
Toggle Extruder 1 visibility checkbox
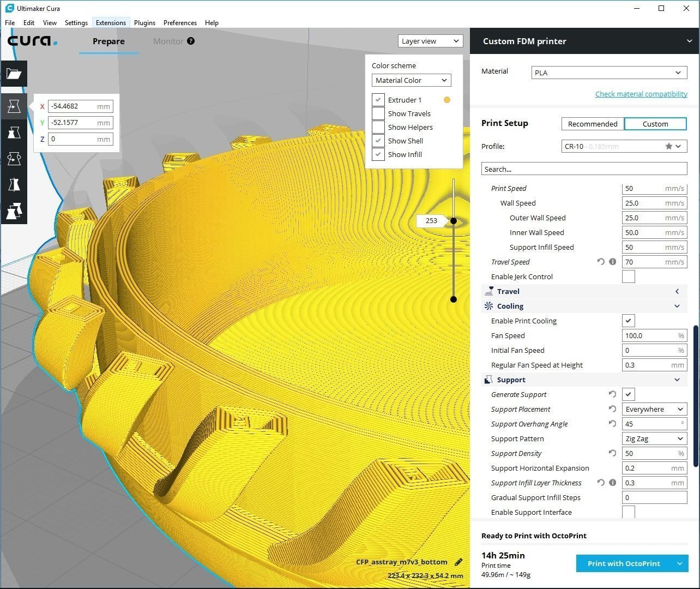tap(378, 100)
